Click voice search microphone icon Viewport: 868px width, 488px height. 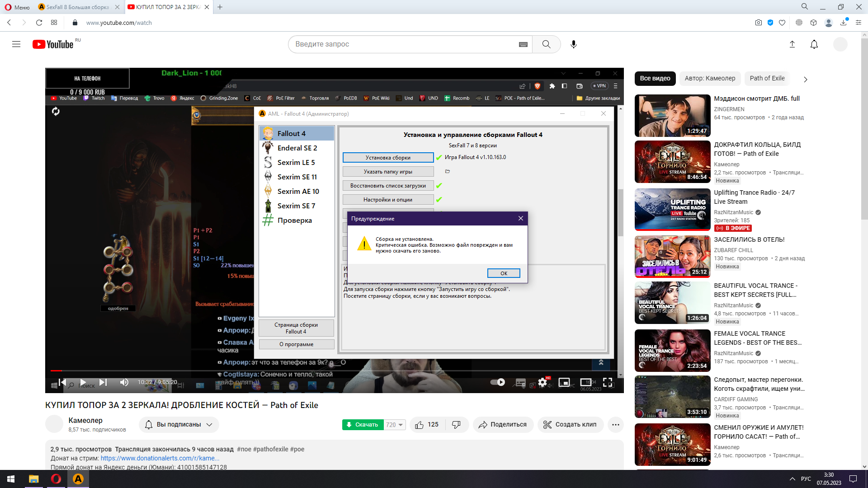573,44
